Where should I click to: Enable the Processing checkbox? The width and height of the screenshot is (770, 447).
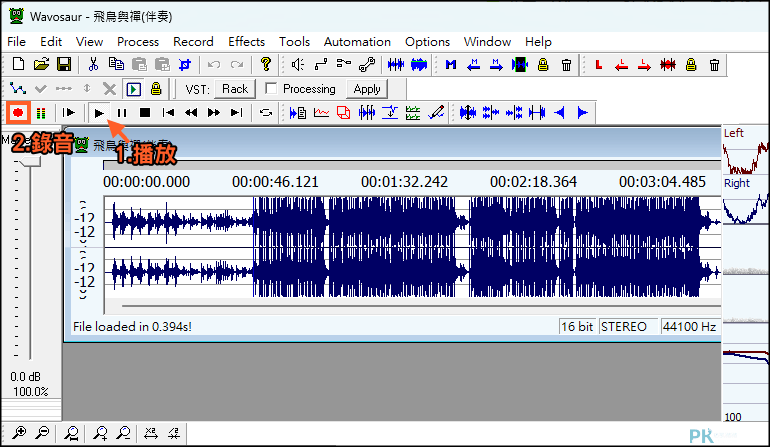pos(271,89)
